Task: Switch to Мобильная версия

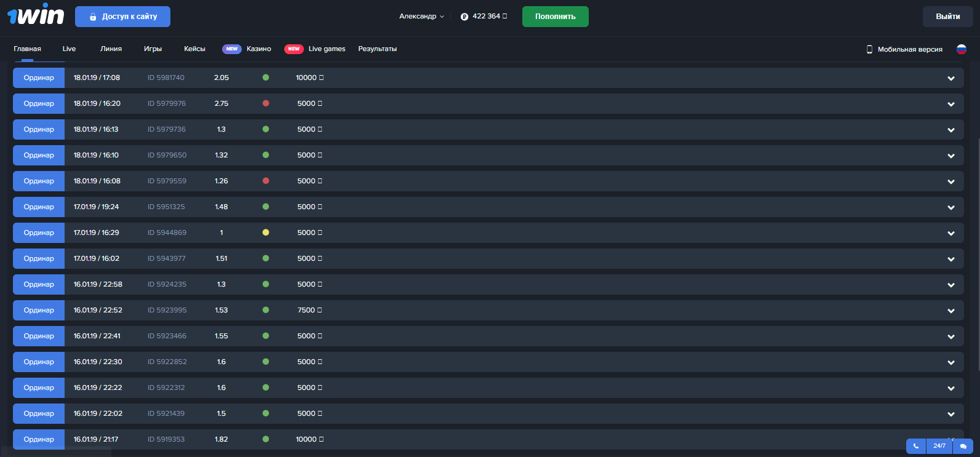Action: 910,49
